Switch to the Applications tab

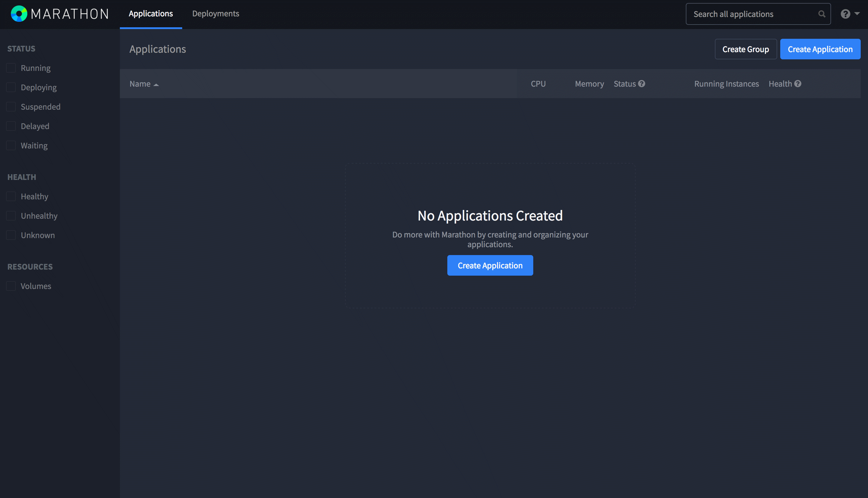pos(151,14)
